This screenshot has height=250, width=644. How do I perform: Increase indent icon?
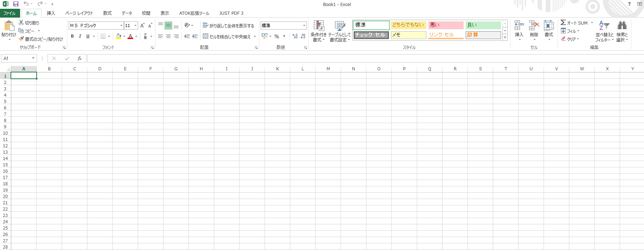[195, 36]
